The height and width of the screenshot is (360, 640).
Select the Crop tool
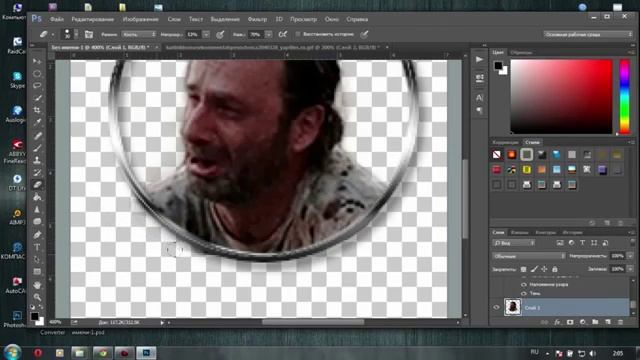click(x=37, y=110)
